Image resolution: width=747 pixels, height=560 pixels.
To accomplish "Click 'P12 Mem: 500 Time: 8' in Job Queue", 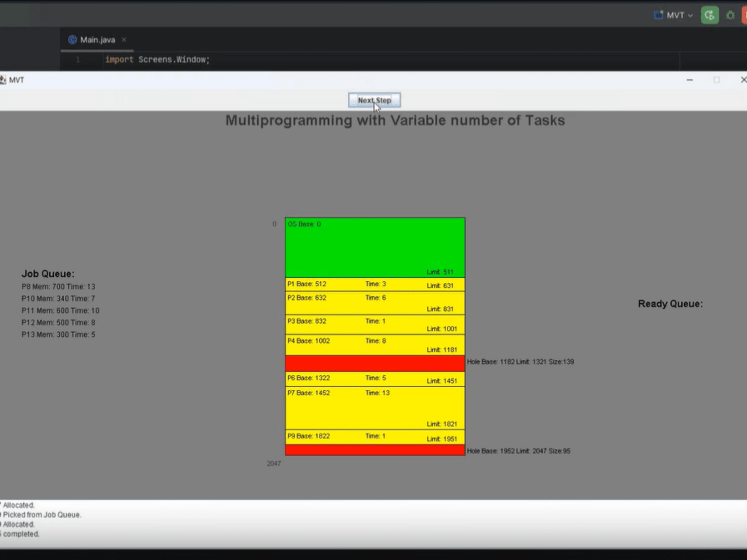I will point(58,323).
